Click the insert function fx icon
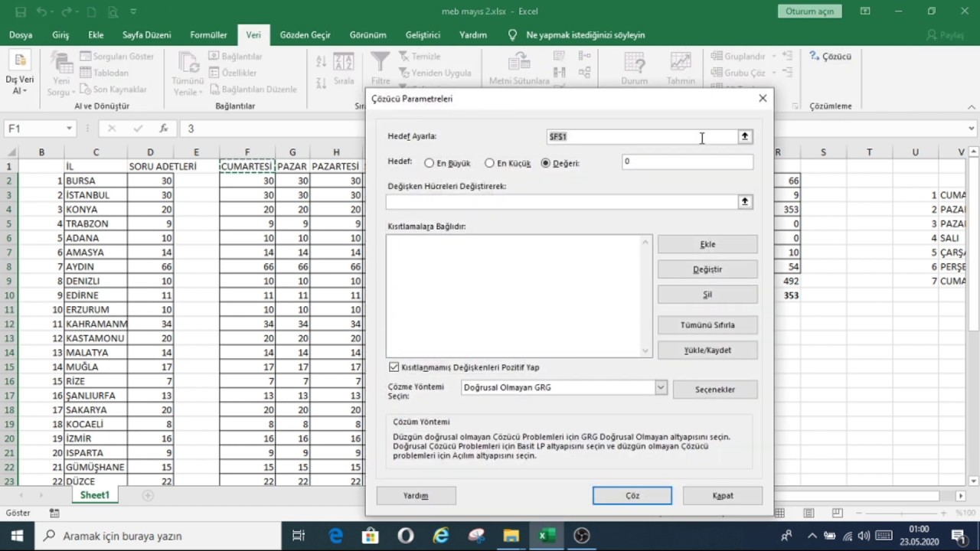980x551 pixels. point(164,129)
